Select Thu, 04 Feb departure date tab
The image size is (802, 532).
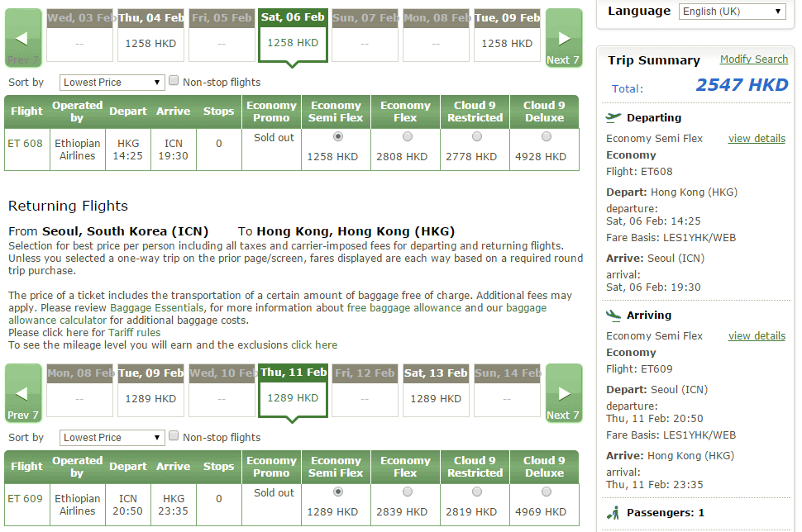point(150,36)
